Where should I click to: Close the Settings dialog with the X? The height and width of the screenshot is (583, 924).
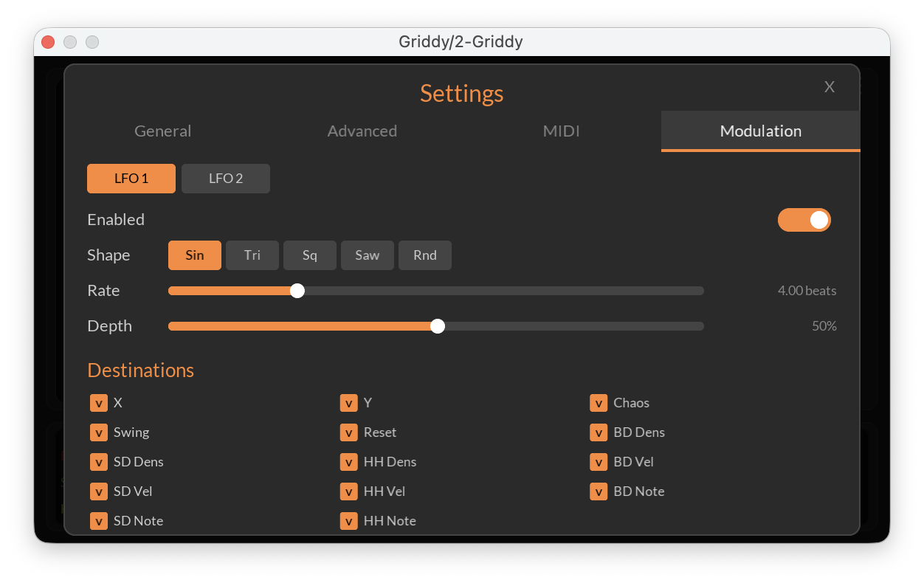829,87
